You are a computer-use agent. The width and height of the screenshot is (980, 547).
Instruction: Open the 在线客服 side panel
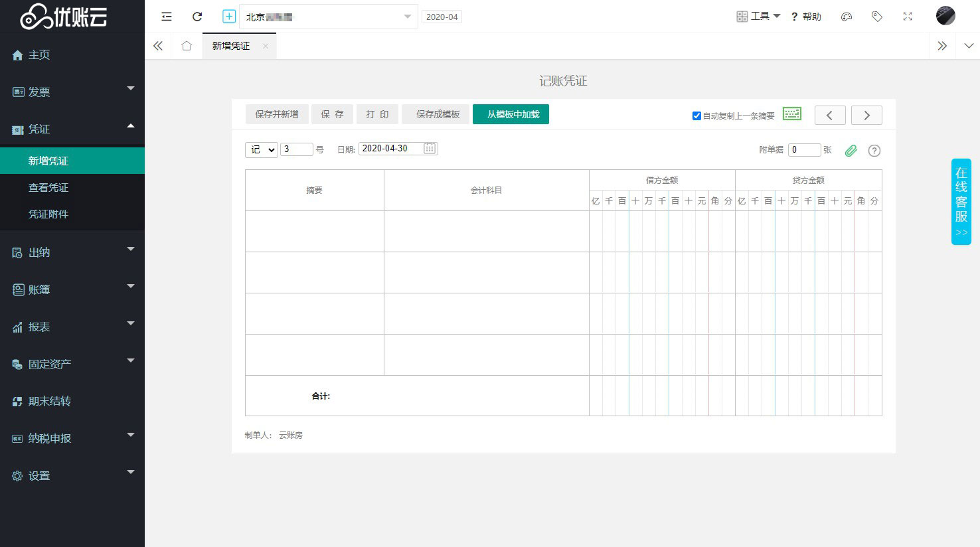pyautogui.click(x=961, y=202)
